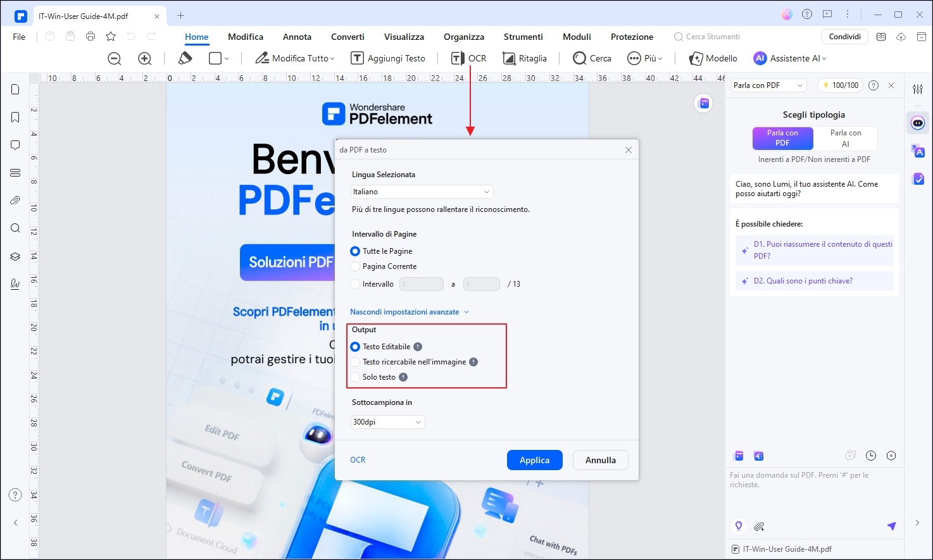Open the signatures sidebar panel
Viewport: 933px width, 560px height.
(x=15, y=284)
